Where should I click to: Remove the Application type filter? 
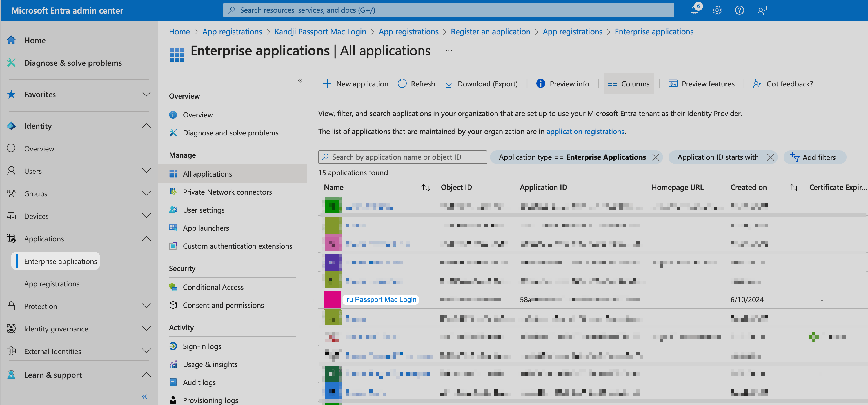655,157
